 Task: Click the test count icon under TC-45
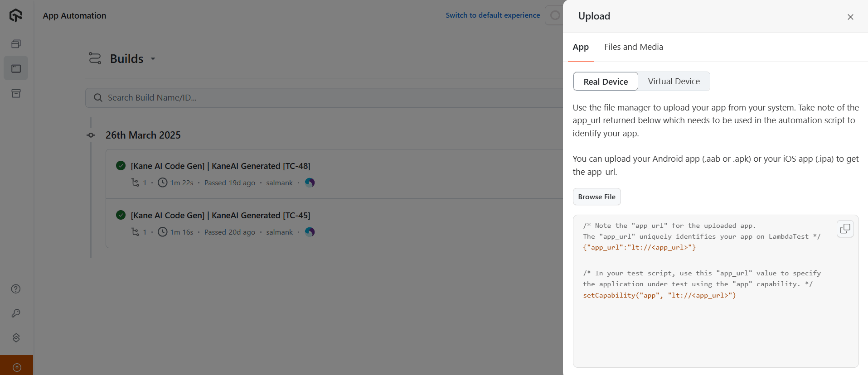pyautogui.click(x=135, y=232)
